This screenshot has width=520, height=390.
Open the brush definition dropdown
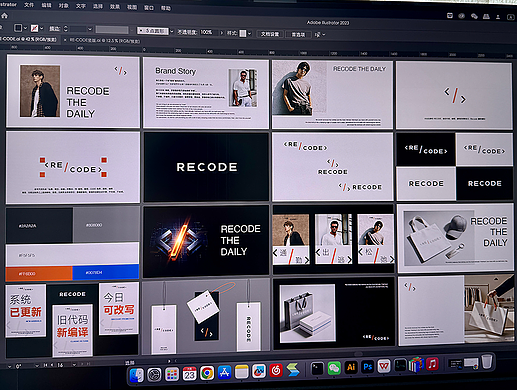(x=172, y=31)
